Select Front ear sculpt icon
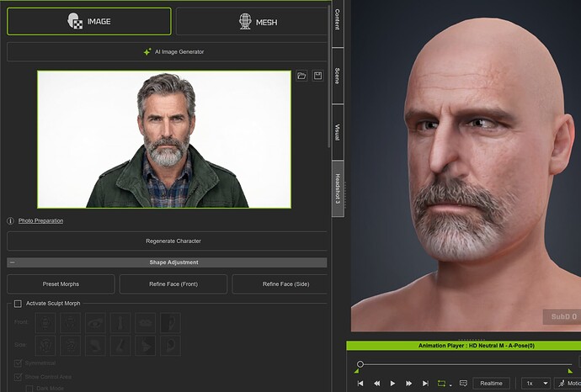 [170, 323]
